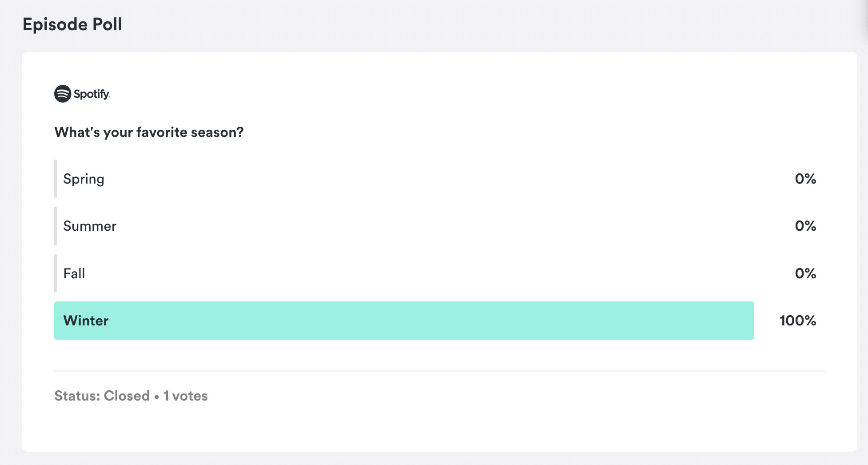Click the Episode Poll heading

point(72,24)
